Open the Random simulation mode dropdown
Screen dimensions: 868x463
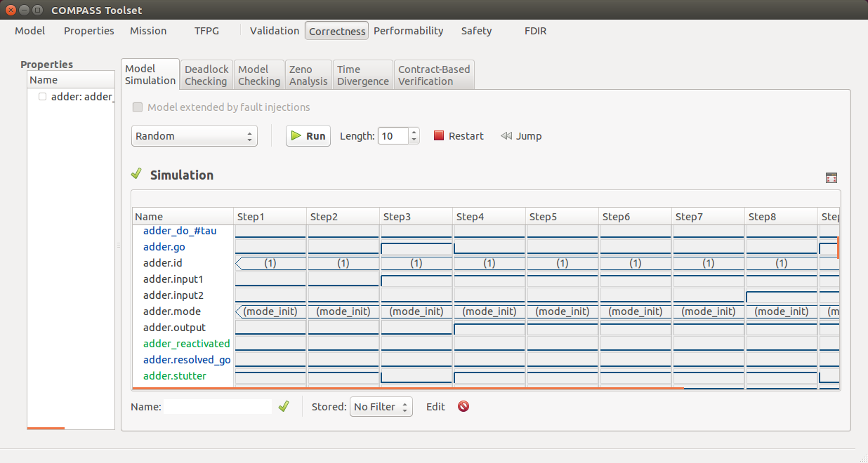(195, 136)
